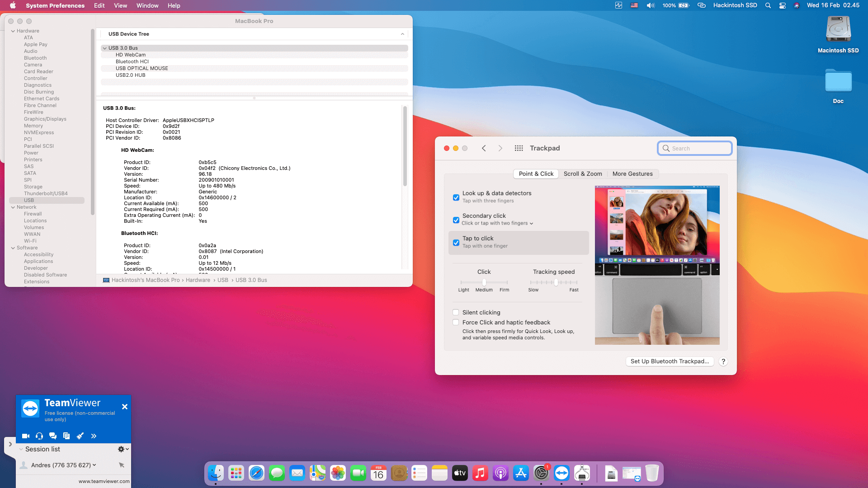
Task: Click Set Up Bluetooth Trackpad button
Action: [670, 361]
